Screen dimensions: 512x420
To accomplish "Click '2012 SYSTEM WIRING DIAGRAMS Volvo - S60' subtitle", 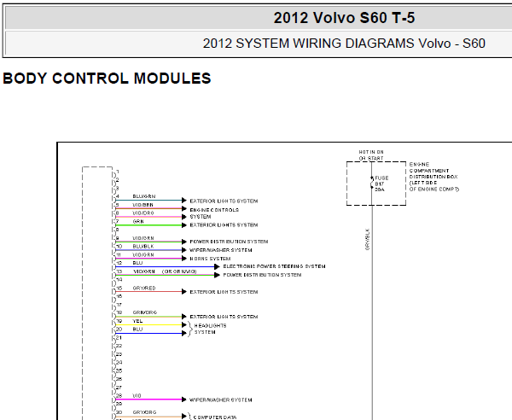I will point(344,44).
